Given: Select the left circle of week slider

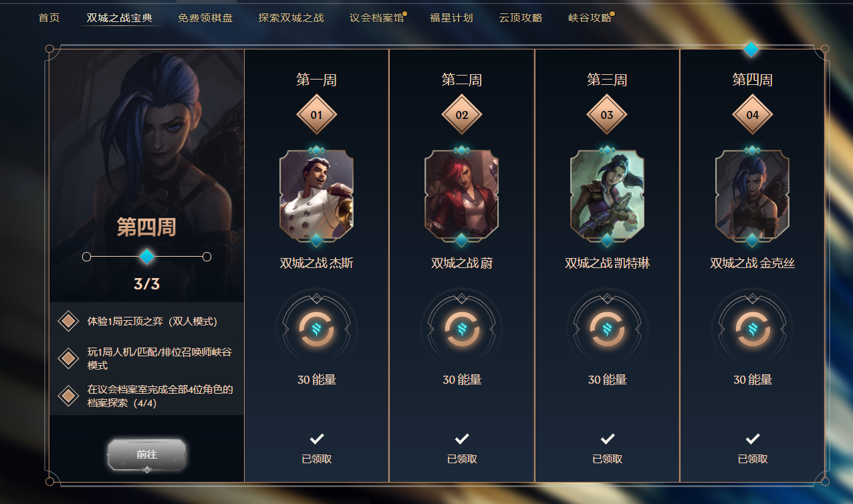Looking at the screenshot, I should [x=86, y=257].
